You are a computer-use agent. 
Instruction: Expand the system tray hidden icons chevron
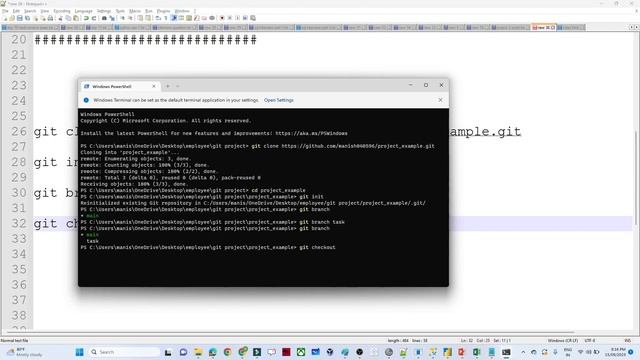523,352
